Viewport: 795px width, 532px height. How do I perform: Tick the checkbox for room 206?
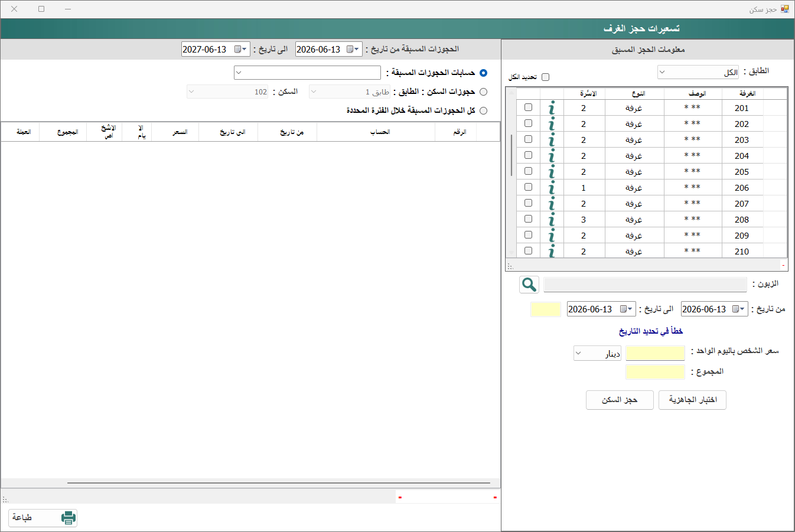528,187
